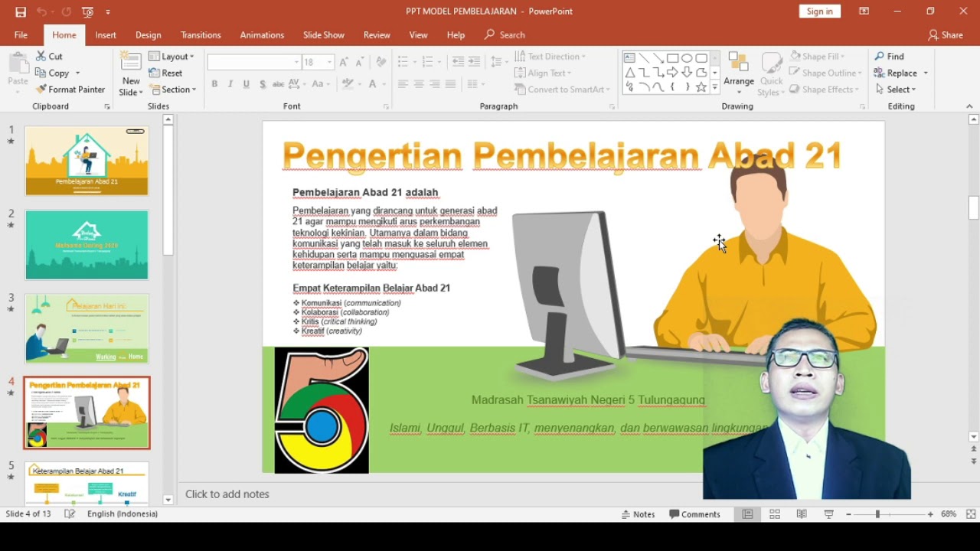The height and width of the screenshot is (551, 980).
Task: Click Format Painter
Action: coord(70,90)
